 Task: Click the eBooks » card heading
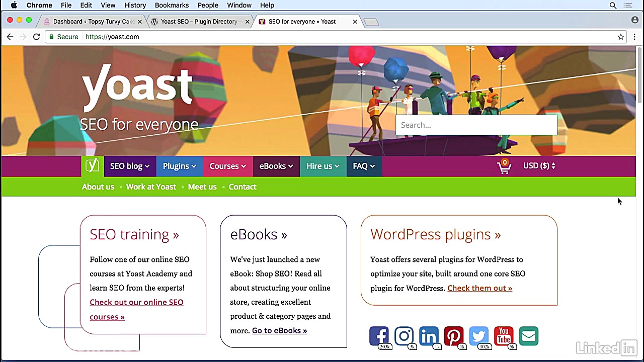[259, 234]
